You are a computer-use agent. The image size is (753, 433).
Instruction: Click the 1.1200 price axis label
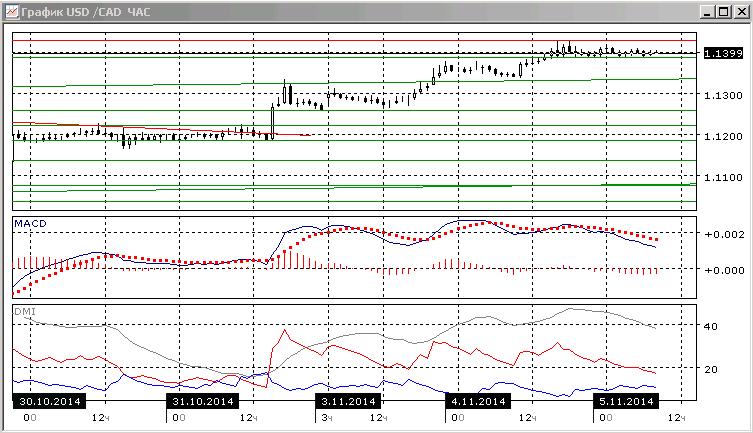pos(723,136)
